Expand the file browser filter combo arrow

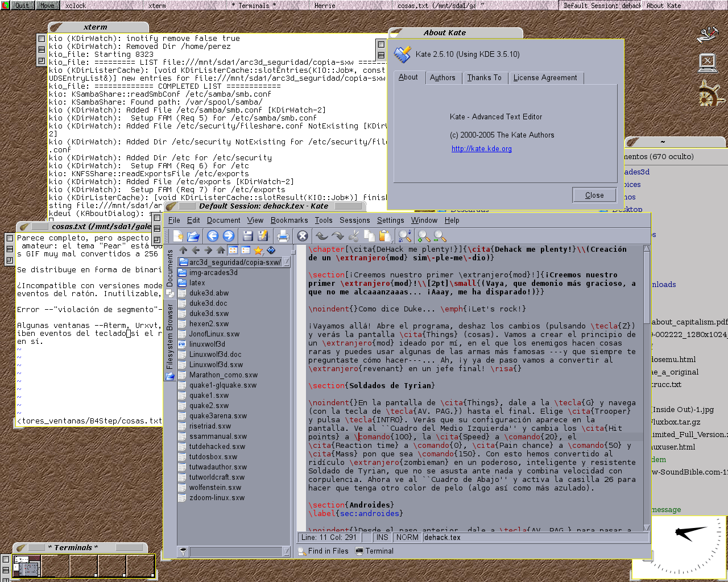click(x=287, y=551)
